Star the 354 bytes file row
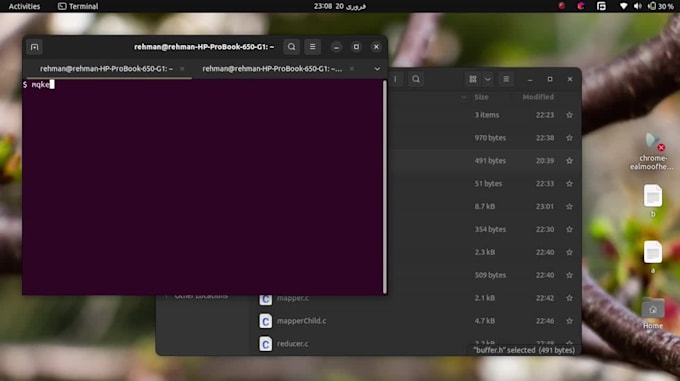The image size is (680, 381). 569,229
